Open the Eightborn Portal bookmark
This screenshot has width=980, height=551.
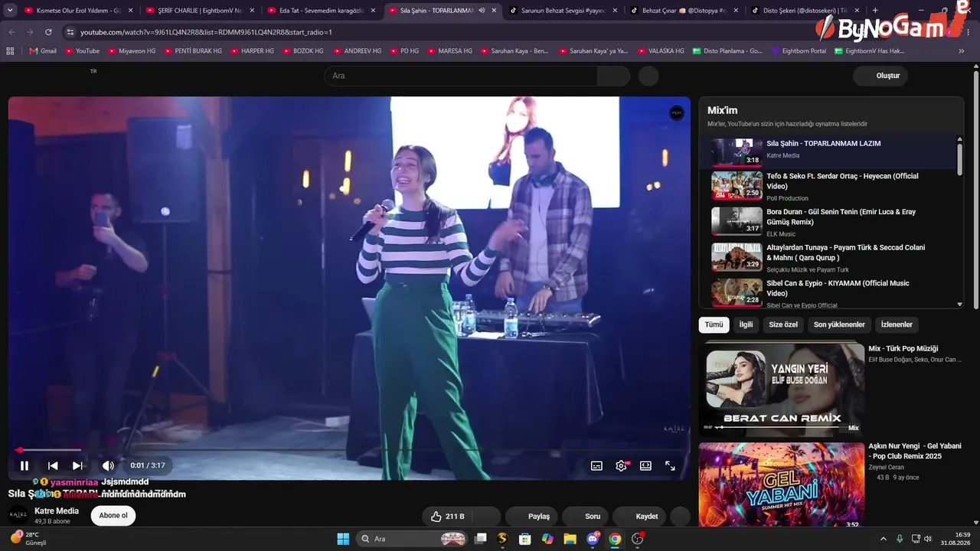pyautogui.click(x=799, y=51)
